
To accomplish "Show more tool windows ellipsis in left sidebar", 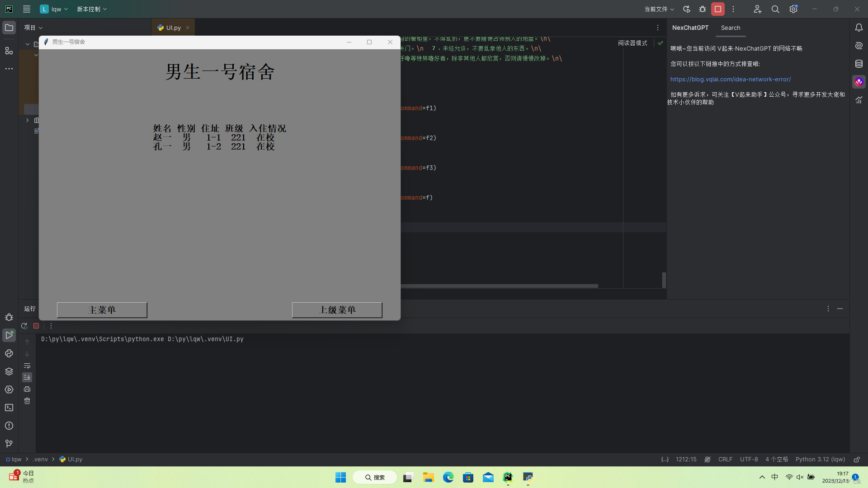I will pos(9,69).
